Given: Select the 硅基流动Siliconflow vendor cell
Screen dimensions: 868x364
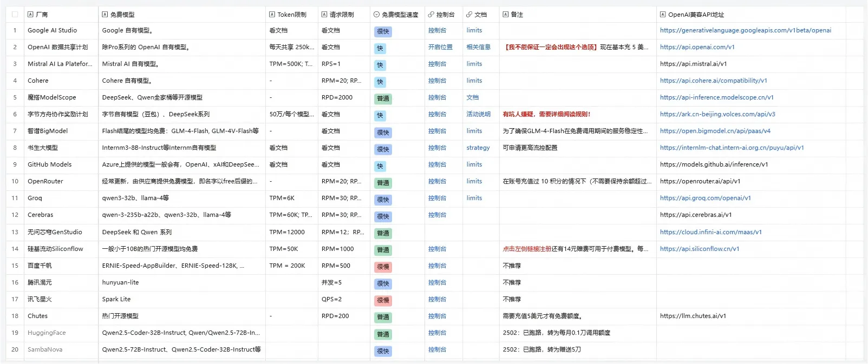Looking at the screenshot, I should [x=61, y=249].
